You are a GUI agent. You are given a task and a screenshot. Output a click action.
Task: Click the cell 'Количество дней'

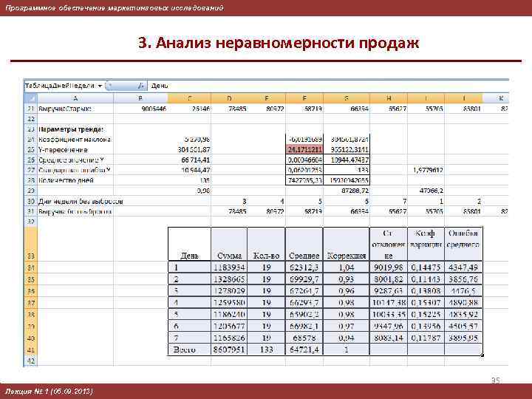point(75,180)
